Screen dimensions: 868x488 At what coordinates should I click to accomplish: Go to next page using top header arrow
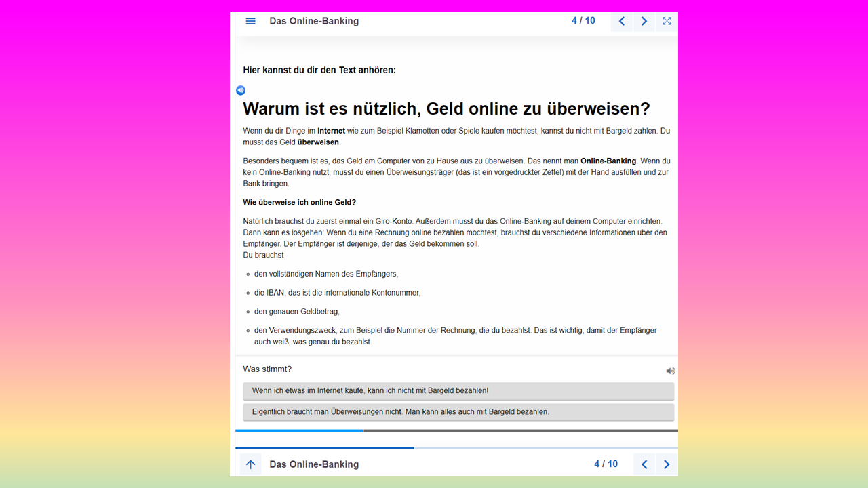pos(644,21)
